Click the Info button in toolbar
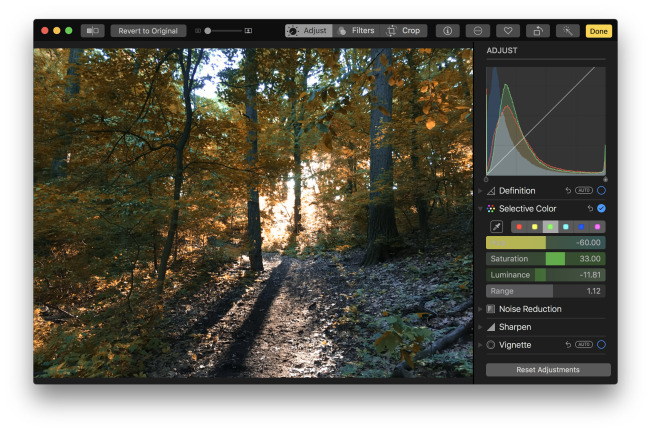 (x=447, y=31)
